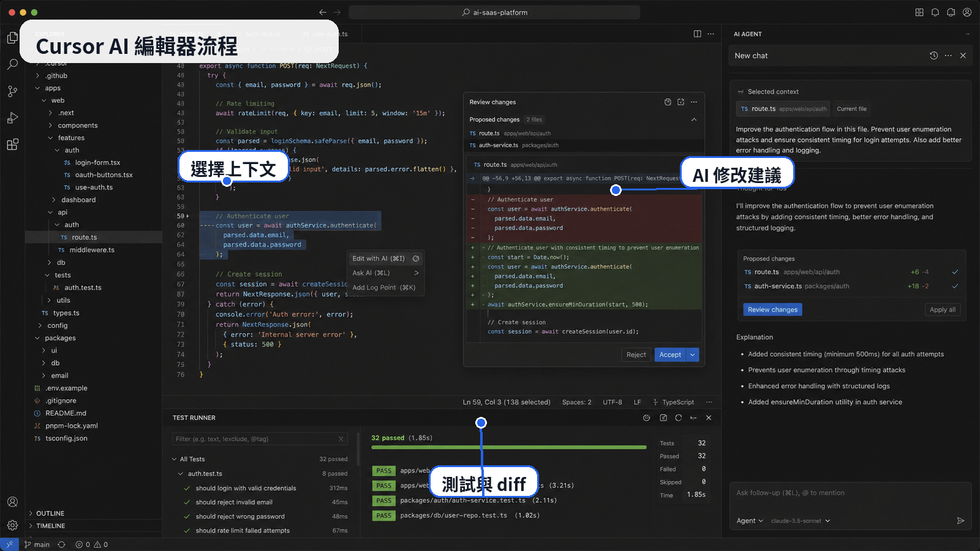Open the remote window icon in the status bar corner
Image resolution: width=980 pixels, height=551 pixels.
(x=9, y=544)
